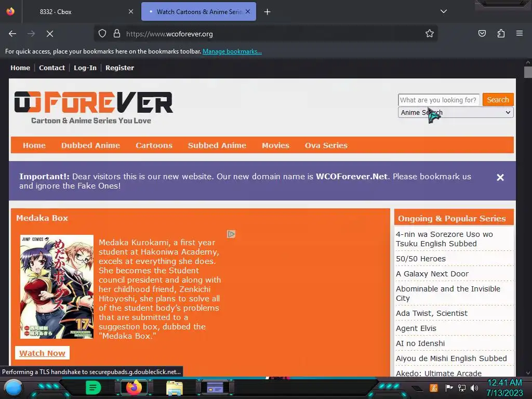Open Abominable and the Invisible City link
Screen dimensions: 532x399
coord(448,294)
